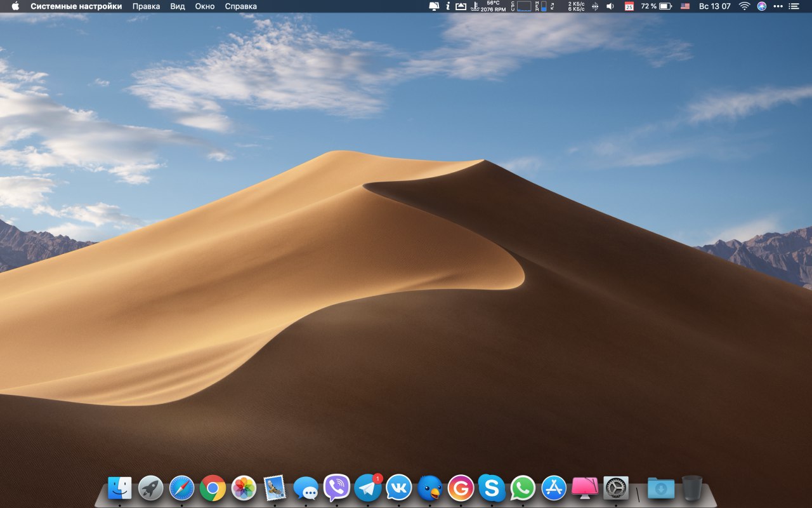Open the Messages app
Viewport: 812px width, 508px height.
tap(306, 489)
